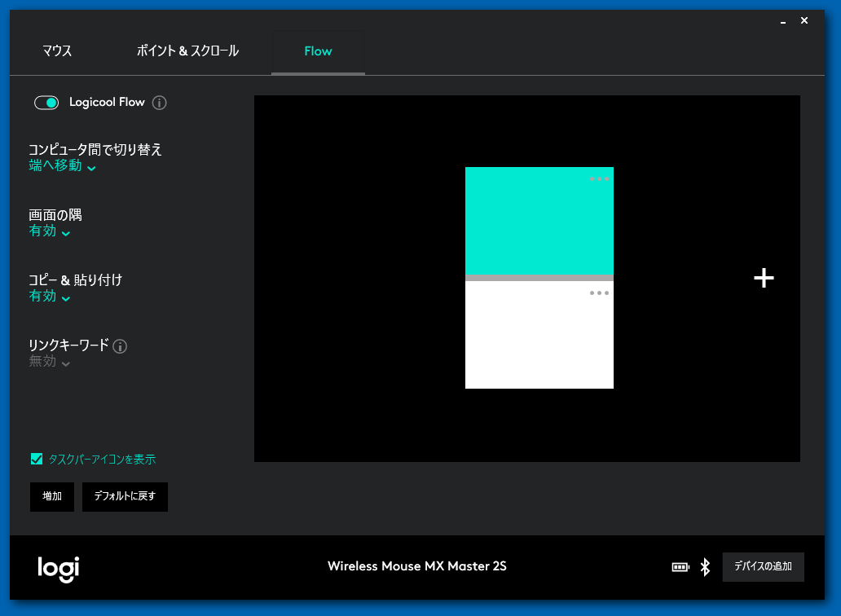Screen dimensions: 841x616
Task: Click the デフォルトに戻す button
Action: coord(125,496)
